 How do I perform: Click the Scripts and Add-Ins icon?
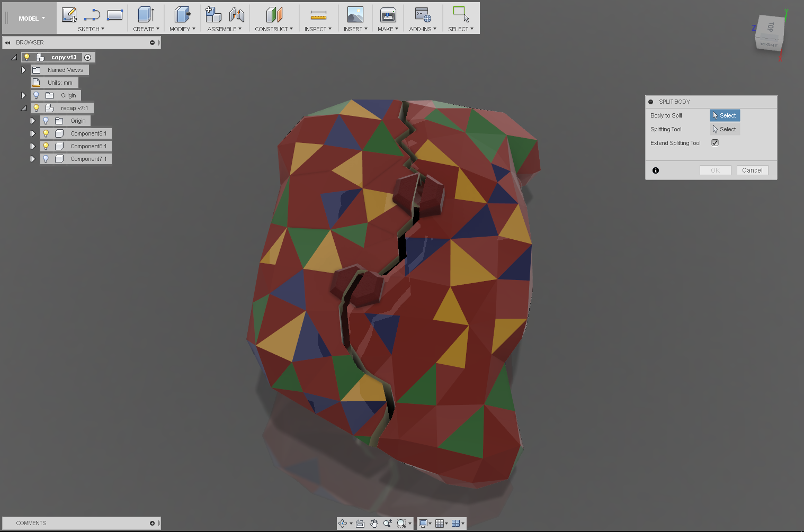(x=423, y=14)
